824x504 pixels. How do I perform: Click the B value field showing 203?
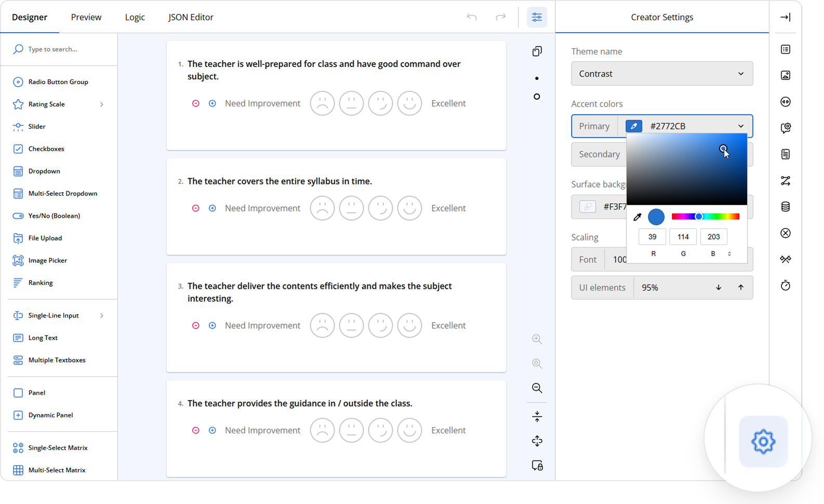coord(714,237)
